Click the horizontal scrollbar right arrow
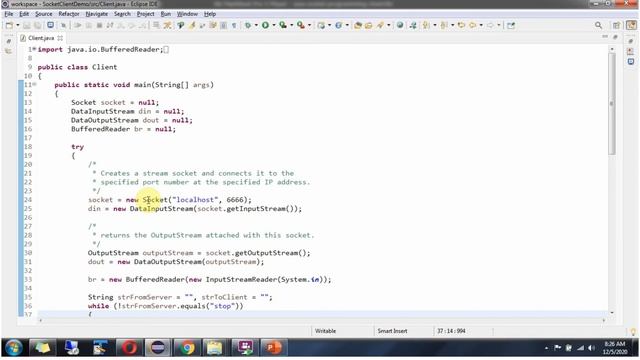Viewport: 640px width, 360px height. coord(603,320)
